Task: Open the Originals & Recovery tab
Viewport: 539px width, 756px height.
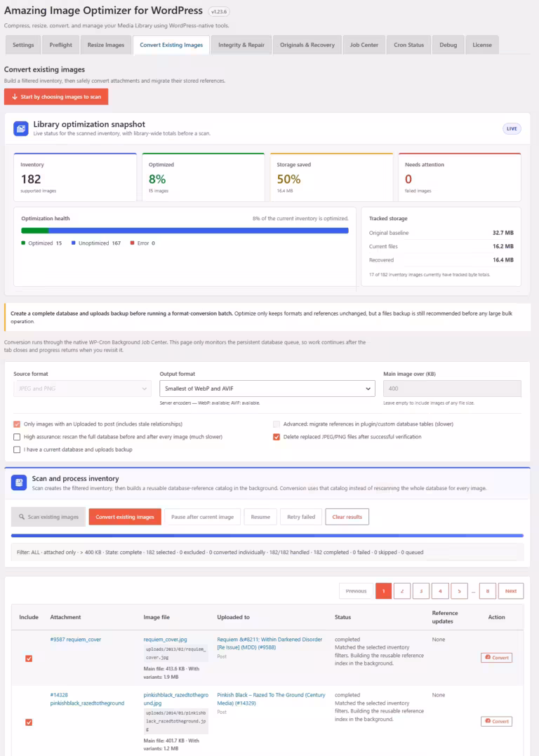Action: click(307, 45)
